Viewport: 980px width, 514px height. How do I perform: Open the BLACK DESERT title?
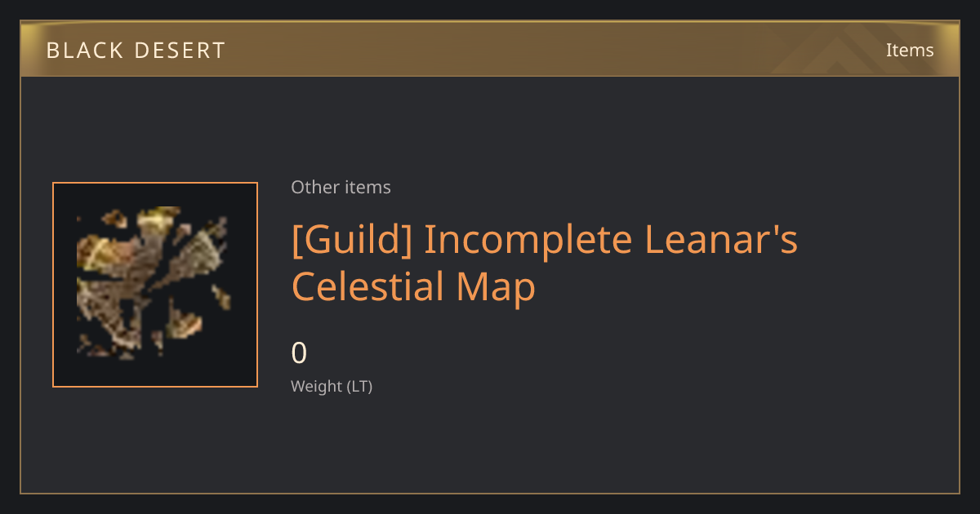click(136, 51)
